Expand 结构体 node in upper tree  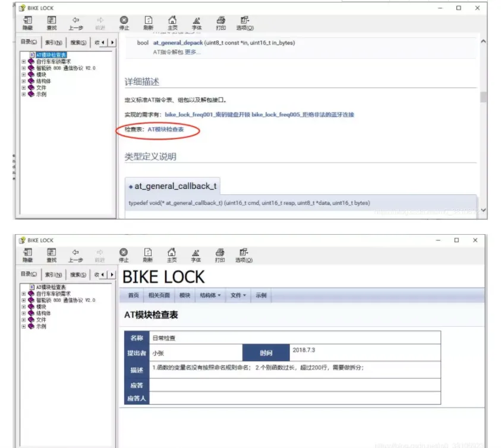(x=24, y=81)
